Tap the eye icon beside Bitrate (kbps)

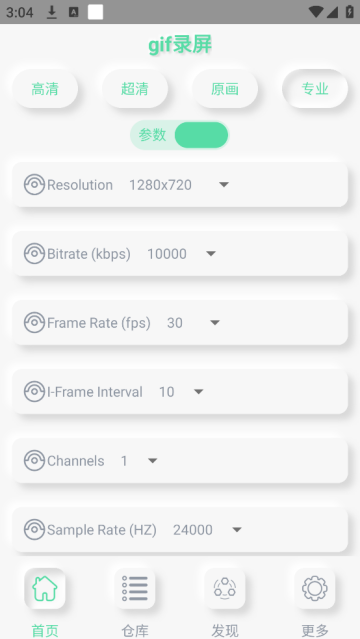click(34, 253)
